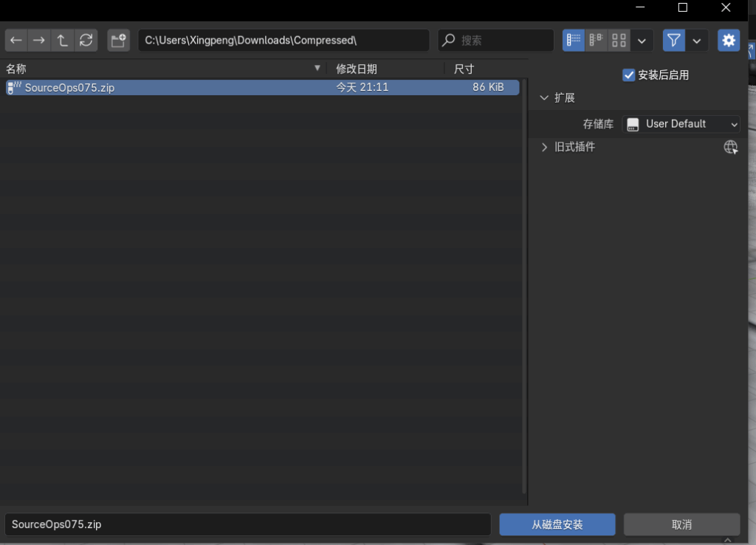
Task: Switch to thumbnail display mode
Action: point(619,40)
